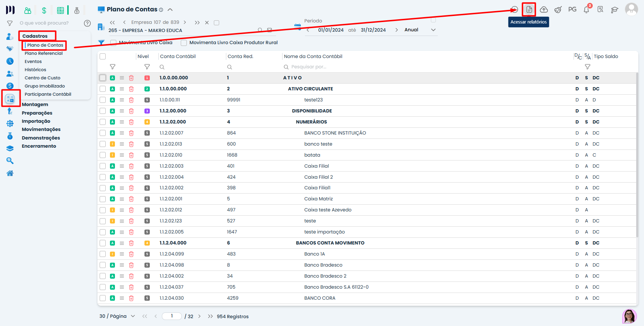Open Plano Referencial in the Cadastros menu

coord(43,53)
